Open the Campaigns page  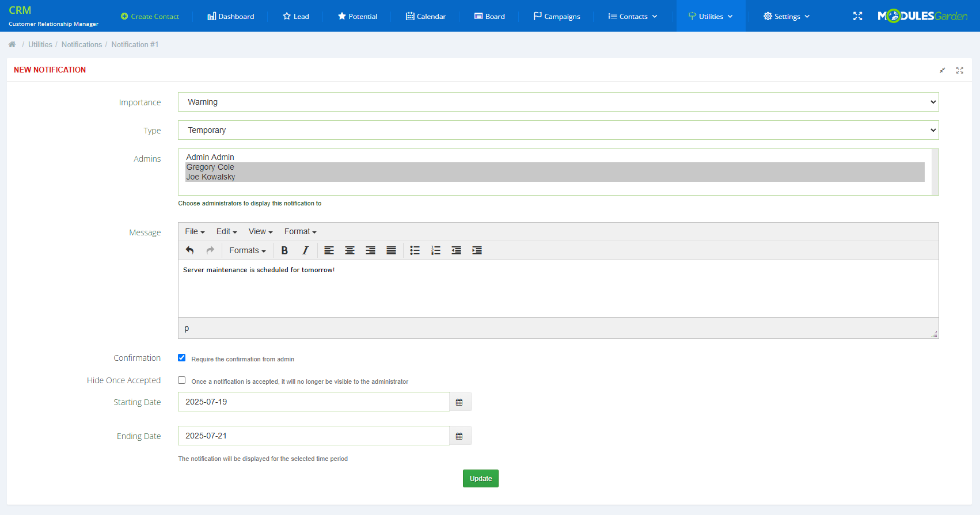pos(557,16)
